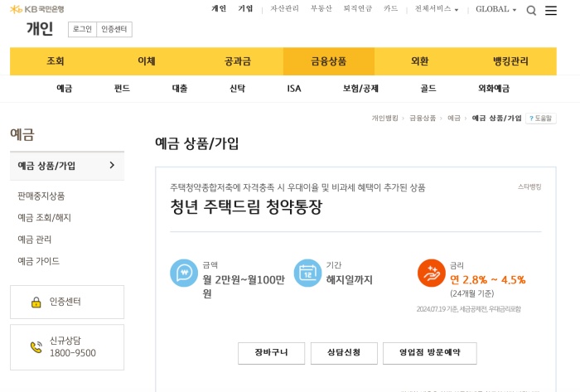Click 예금 상품/가입 in the breadcrumb
This screenshot has height=392, width=580.
[497, 118]
